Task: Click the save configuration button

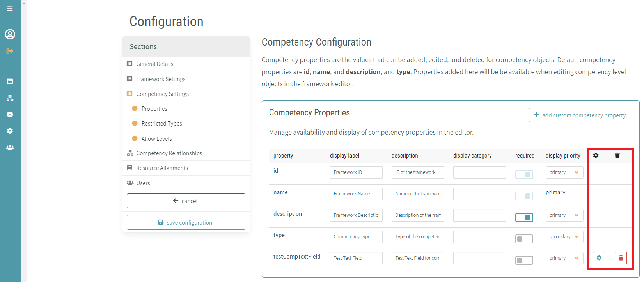Action: click(186, 222)
